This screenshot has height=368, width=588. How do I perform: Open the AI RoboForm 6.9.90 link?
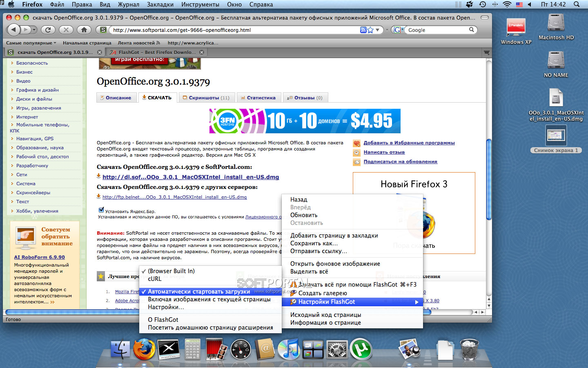(40, 257)
